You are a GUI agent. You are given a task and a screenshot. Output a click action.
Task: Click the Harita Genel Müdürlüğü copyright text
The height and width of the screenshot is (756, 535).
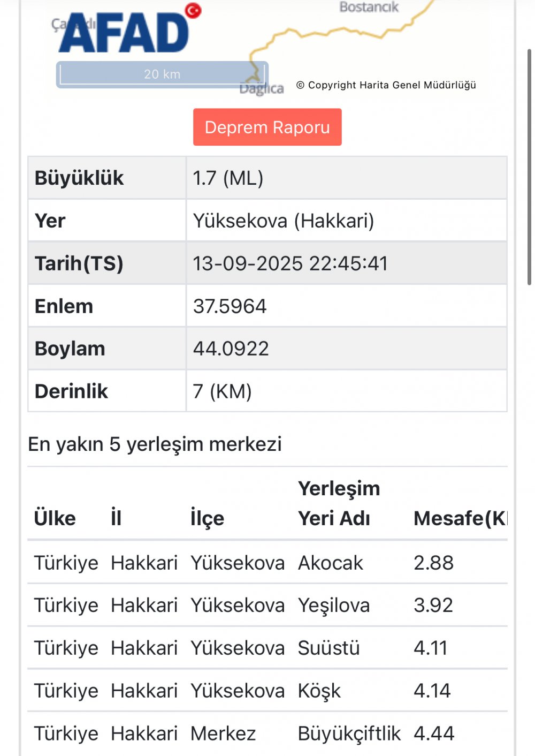click(x=386, y=85)
